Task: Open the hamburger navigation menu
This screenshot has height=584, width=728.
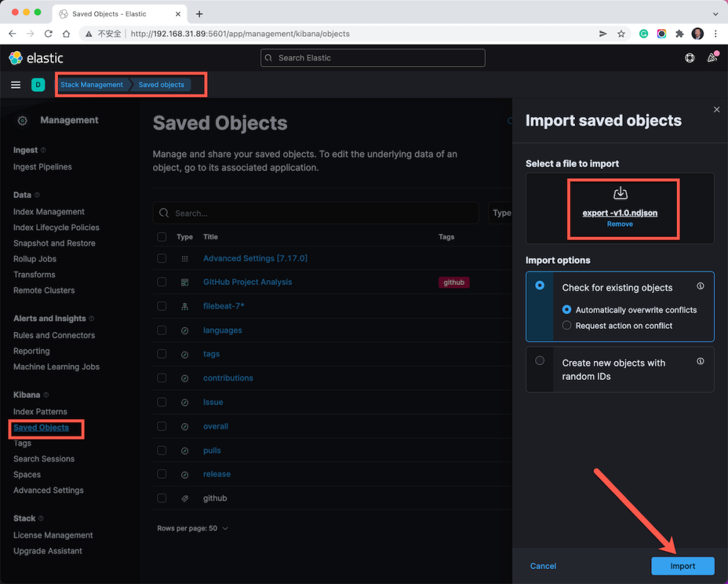Action: coord(16,85)
